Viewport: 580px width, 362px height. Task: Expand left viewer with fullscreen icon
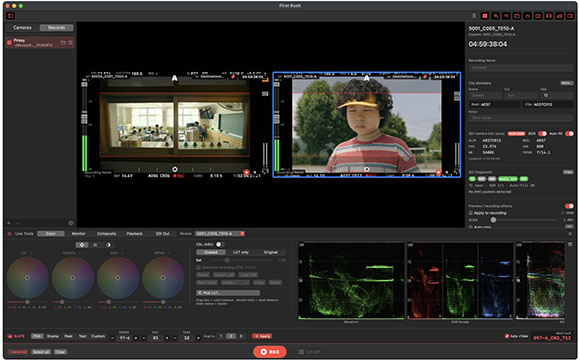coord(265,172)
